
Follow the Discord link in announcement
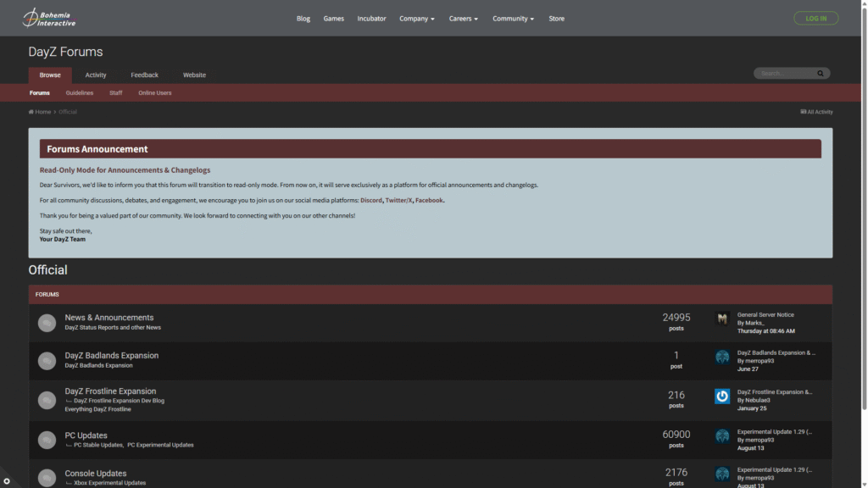(371, 200)
